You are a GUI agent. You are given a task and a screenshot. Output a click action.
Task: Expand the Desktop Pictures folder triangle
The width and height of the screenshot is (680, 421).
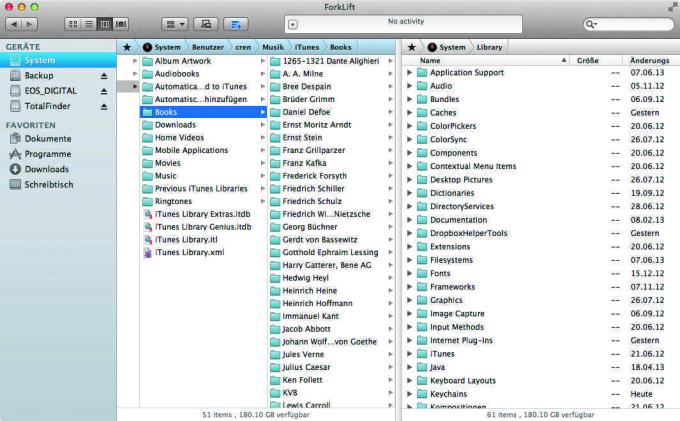point(409,179)
